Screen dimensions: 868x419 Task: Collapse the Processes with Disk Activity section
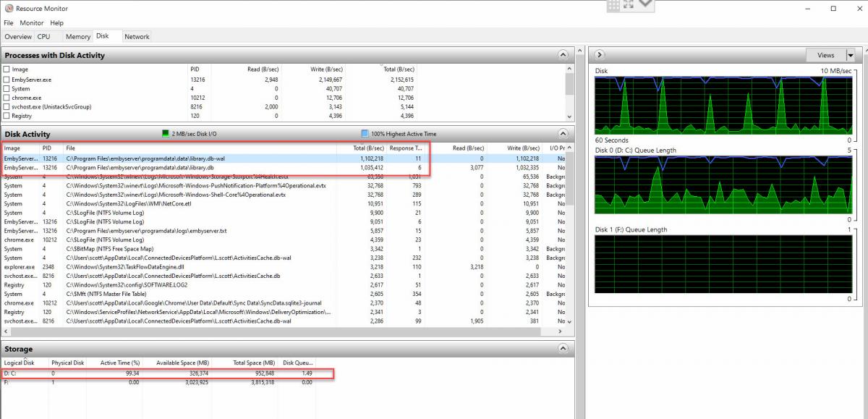pyautogui.click(x=563, y=55)
